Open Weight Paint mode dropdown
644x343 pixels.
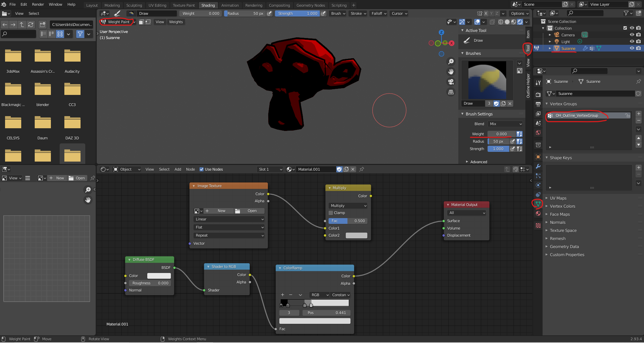click(118, 22)
